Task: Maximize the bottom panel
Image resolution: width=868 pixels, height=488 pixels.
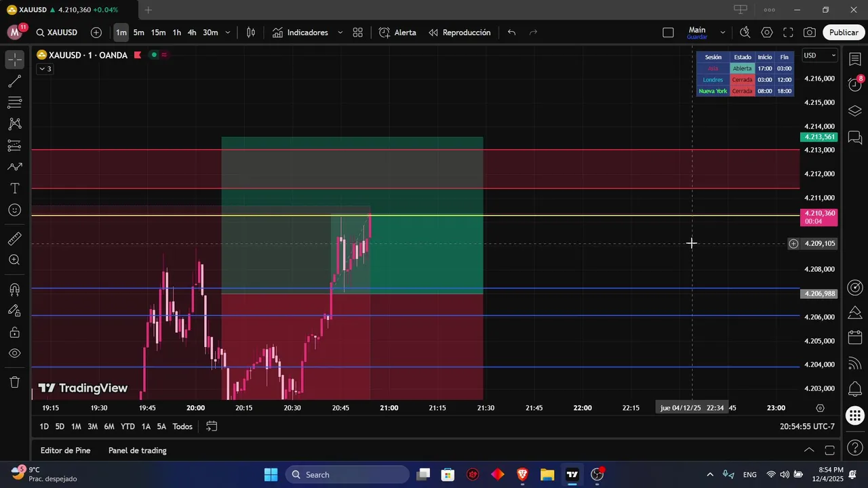Action: (829, 450)
